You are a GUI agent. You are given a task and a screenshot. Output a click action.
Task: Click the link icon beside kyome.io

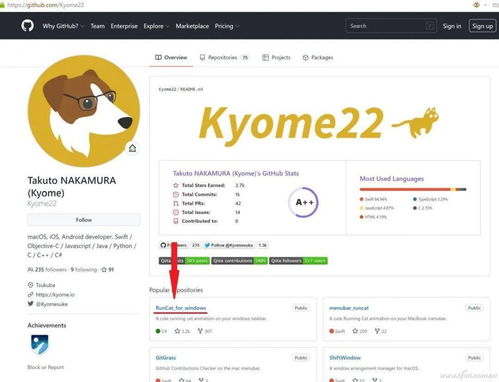pos(30,294)
